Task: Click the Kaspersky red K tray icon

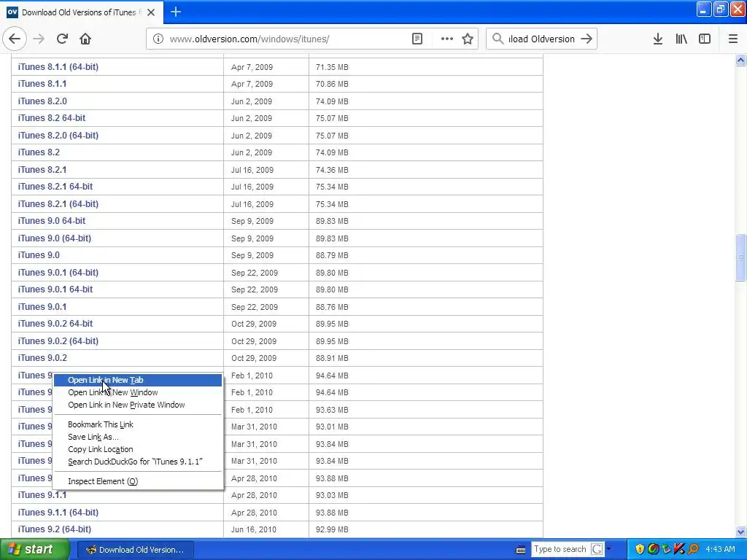Action: point(679,550)
